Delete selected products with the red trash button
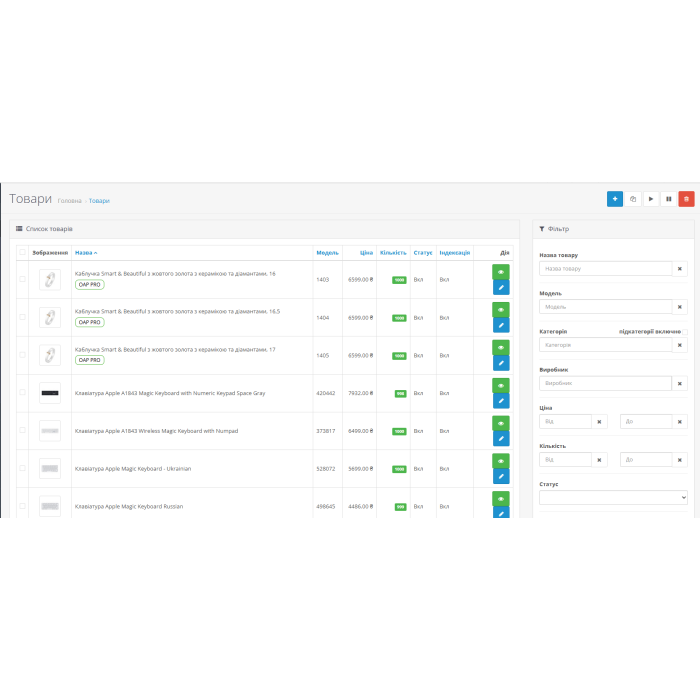Image resolution: width=700 pixels, height=700 pixels. coord(686,199)
